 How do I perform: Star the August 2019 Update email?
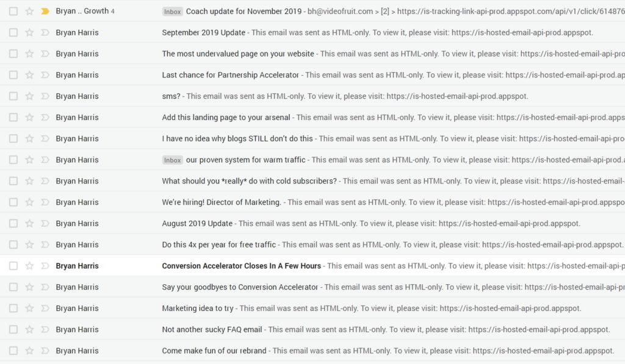pyautogui.click(x=29, y=223)
